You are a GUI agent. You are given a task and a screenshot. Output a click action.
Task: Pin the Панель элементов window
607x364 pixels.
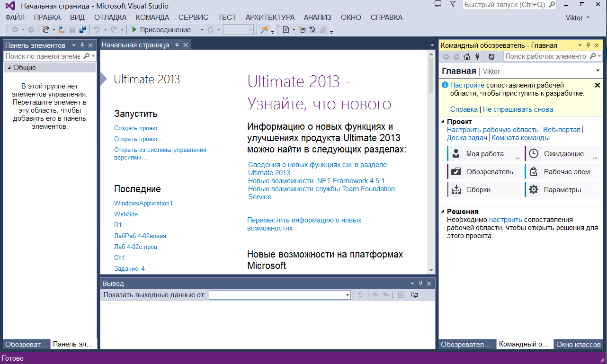point(82,45)
